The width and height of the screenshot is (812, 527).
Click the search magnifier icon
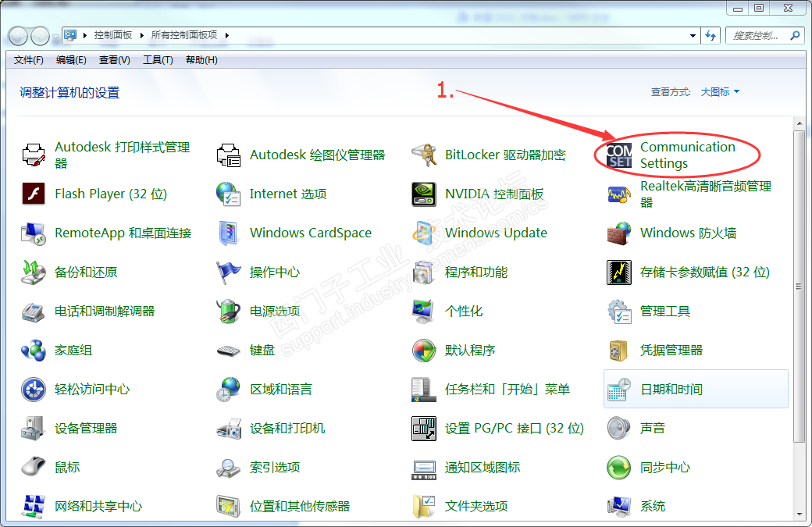[x=795, y=35]
